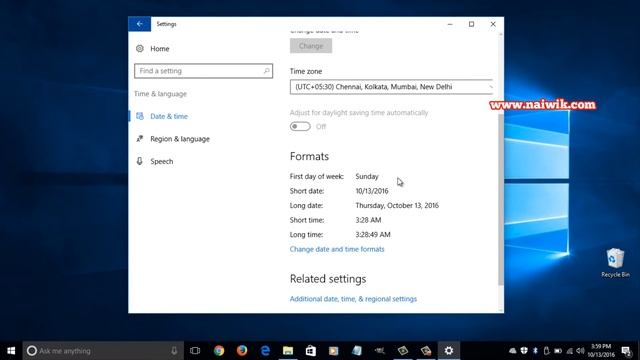The height and width of the screenshot is (360, 640).
Task: Click the OneDrive cloud tray icon
Action: click(513, 351)
